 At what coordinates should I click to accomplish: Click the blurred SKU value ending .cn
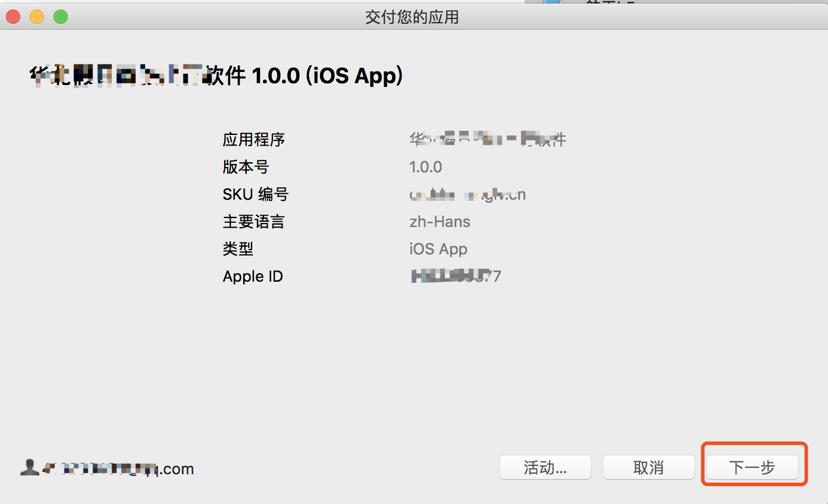click(468, 194)
